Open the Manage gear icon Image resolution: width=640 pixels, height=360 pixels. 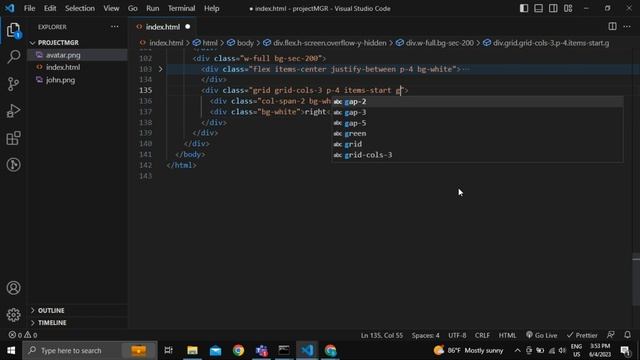13,315
